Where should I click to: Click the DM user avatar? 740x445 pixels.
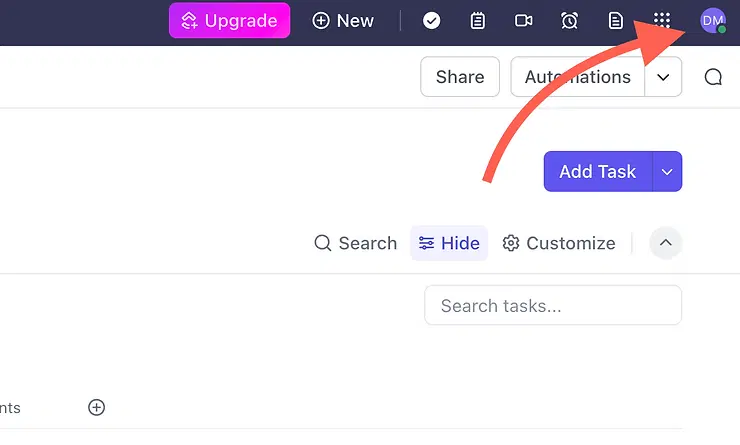point(712,20)
